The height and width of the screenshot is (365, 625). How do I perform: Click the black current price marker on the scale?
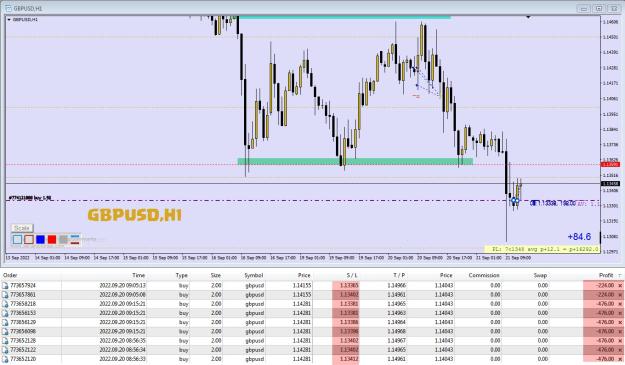pos(610,184)
